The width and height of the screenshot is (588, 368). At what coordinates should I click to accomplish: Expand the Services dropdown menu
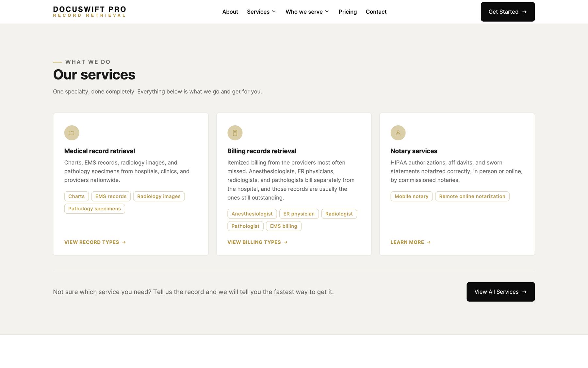click(261, 12)
